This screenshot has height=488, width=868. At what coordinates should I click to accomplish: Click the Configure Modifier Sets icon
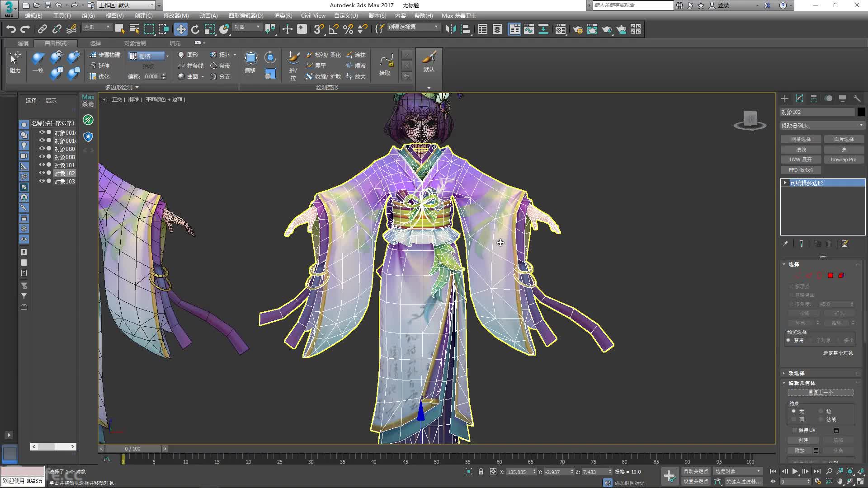844,244
